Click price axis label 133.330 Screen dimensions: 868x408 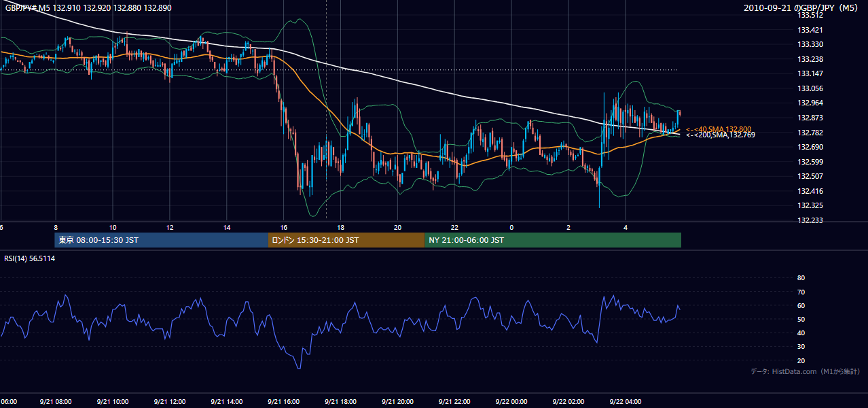point(810,44)
